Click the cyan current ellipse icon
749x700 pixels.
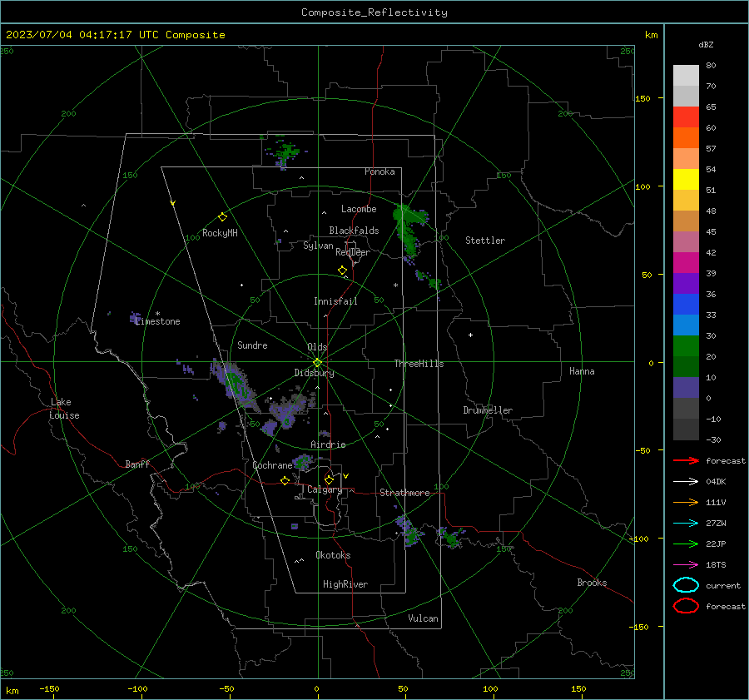[x=686, y=585]
